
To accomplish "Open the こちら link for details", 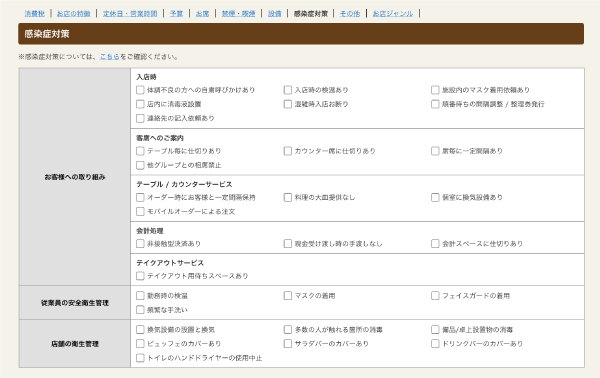I will click(109, 57).
